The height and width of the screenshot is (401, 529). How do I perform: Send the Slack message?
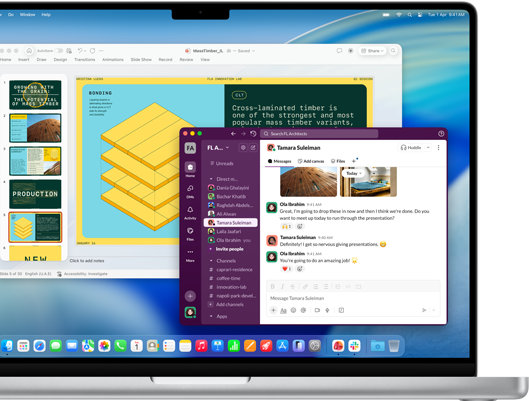(x=424, y=310)
